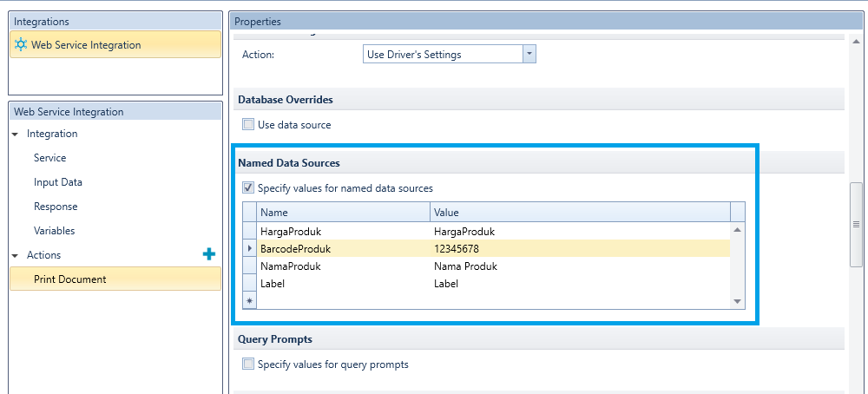This screenshot has width=868, height=394.
Task: Collapse the Integration tree node
Action: (15, 135)
